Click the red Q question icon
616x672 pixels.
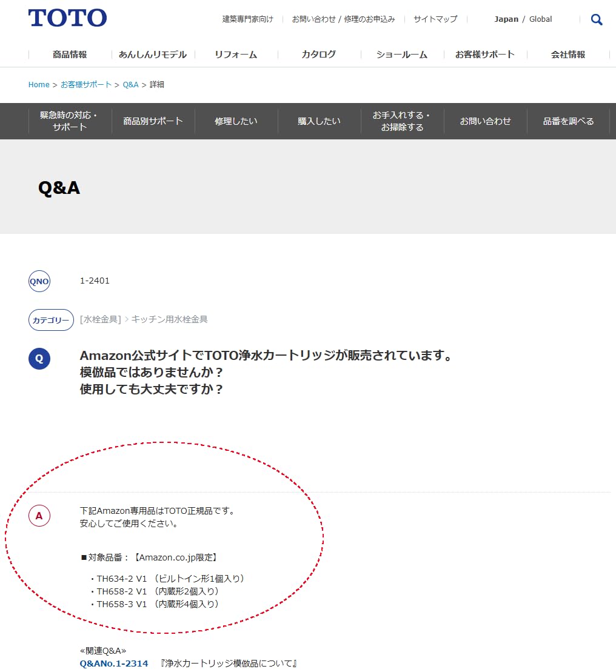39,359
